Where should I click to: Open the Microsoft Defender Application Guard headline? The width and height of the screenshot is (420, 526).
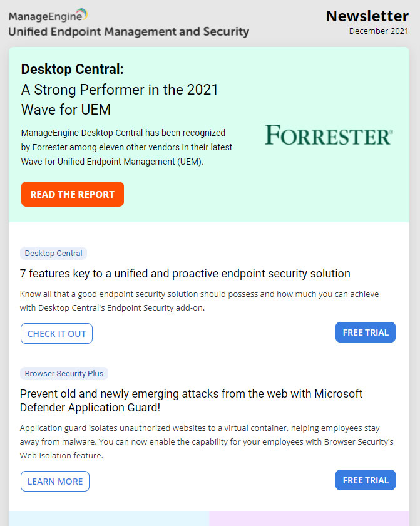191,400
